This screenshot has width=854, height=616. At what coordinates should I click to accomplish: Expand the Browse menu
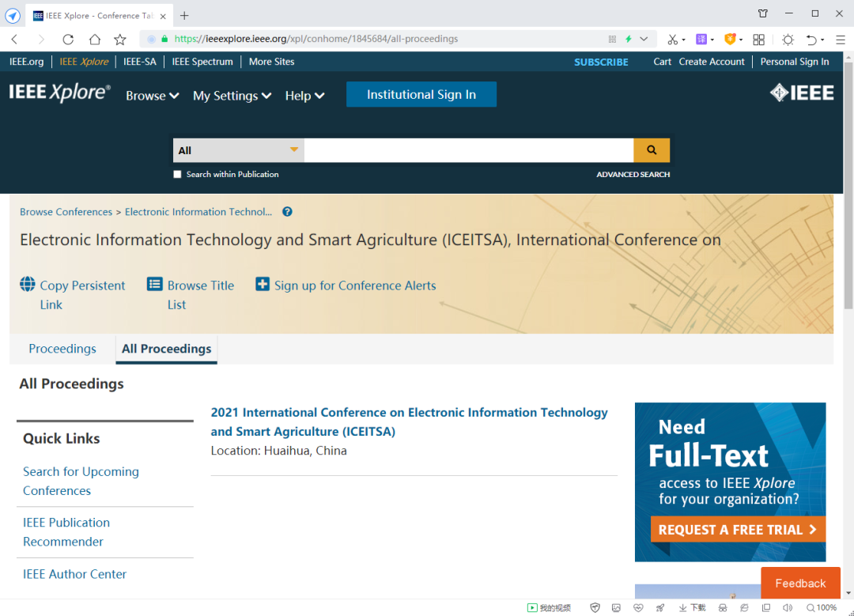click(152, 96)
